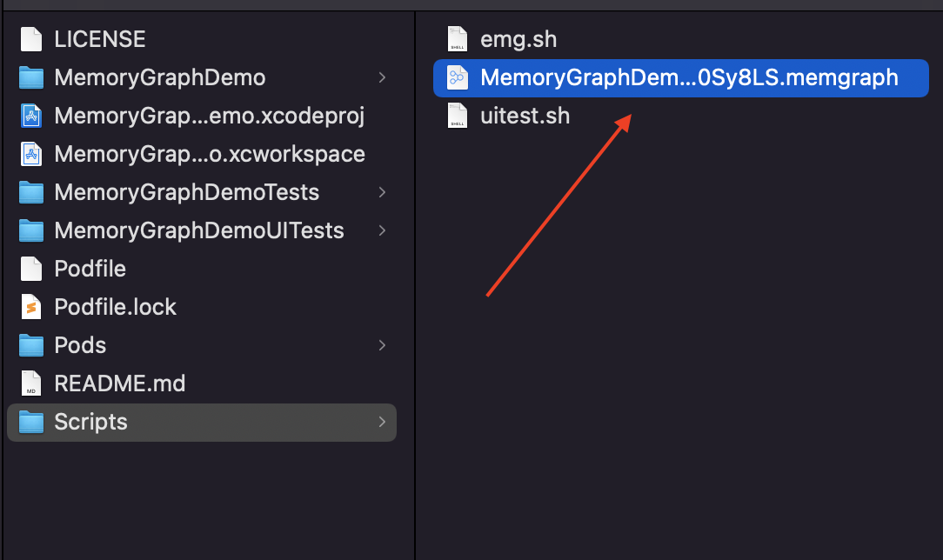This screenshot has width=943, height=560.
Task: Click the xcworkspace file icon
Action: click(31, 154)
